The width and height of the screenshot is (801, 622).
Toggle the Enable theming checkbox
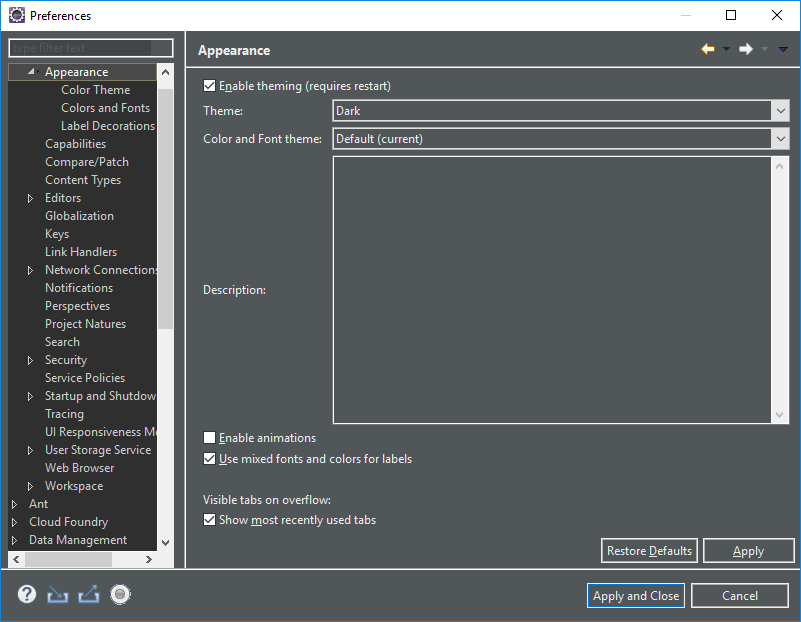click(x=209, y=86)
